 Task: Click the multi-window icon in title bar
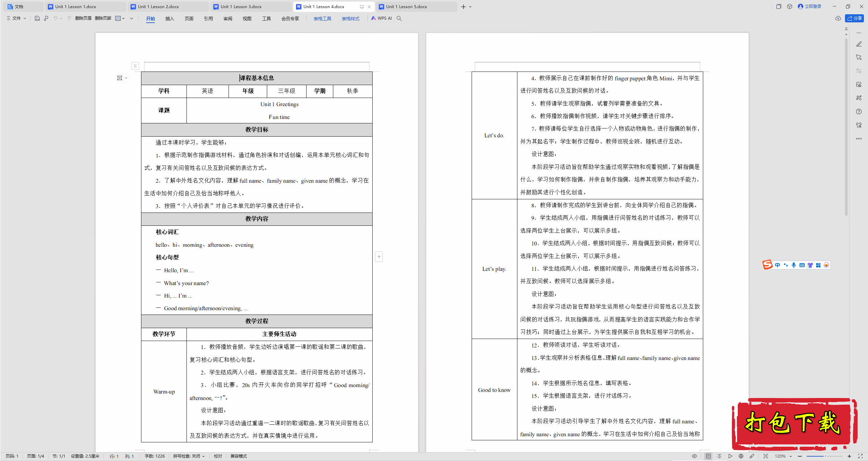tap(779, 6)
